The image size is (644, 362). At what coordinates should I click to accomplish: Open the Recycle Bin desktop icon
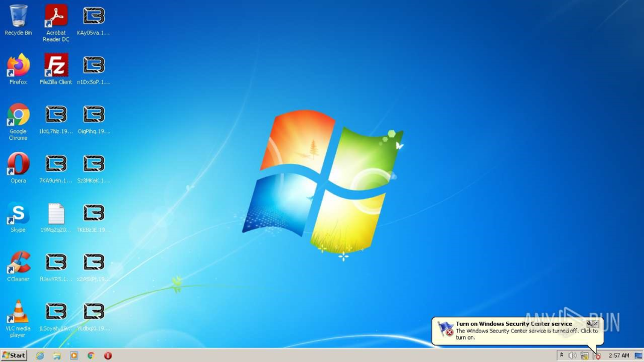point(18,20)
